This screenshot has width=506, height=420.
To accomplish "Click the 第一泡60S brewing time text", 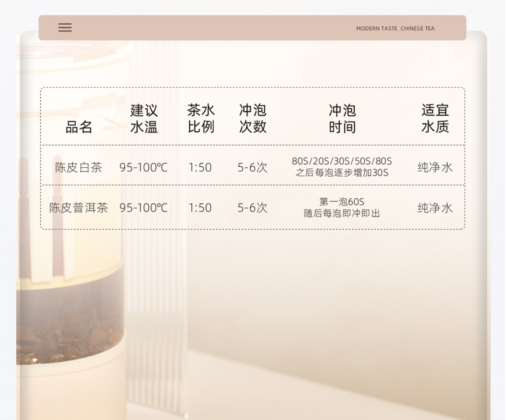I will click(342, 202).
